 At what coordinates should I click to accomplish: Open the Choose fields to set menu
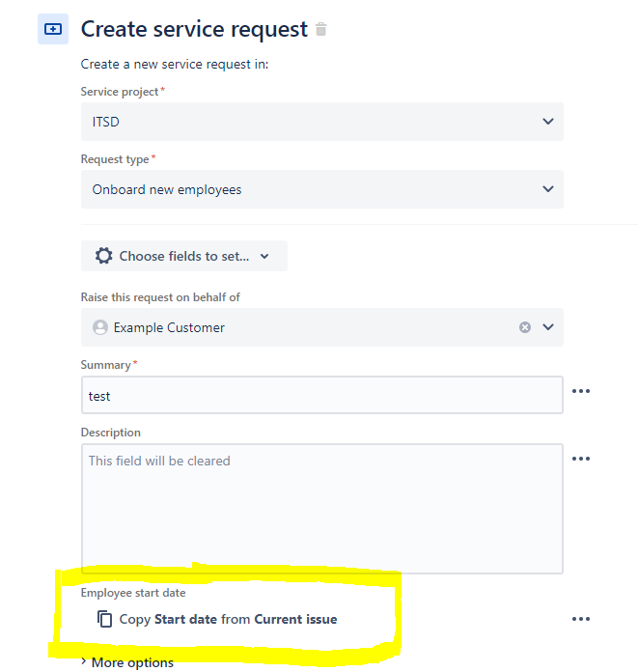[183, 256]
